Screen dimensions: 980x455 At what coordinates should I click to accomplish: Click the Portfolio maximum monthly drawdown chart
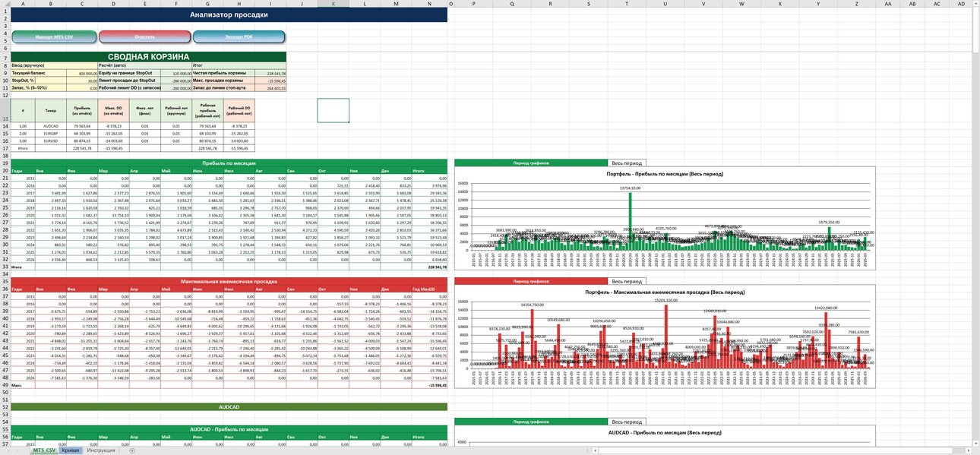pos(665,337)
